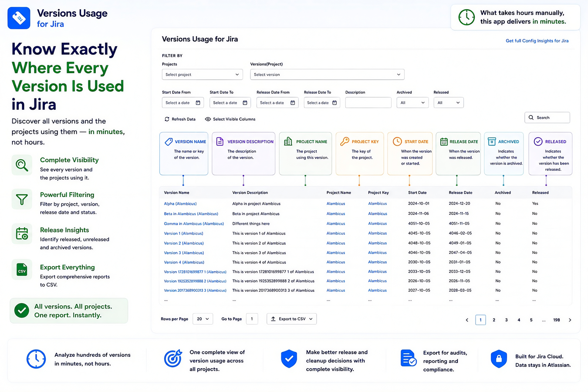Viewport: 588px width, 392px height.
Task: Click Start Date From date field
Action: [x=183, y=103]
